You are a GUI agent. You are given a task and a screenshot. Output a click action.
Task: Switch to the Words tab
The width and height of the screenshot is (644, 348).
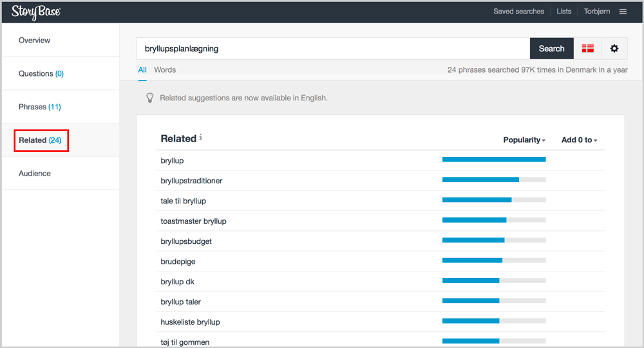coord(165,69)
